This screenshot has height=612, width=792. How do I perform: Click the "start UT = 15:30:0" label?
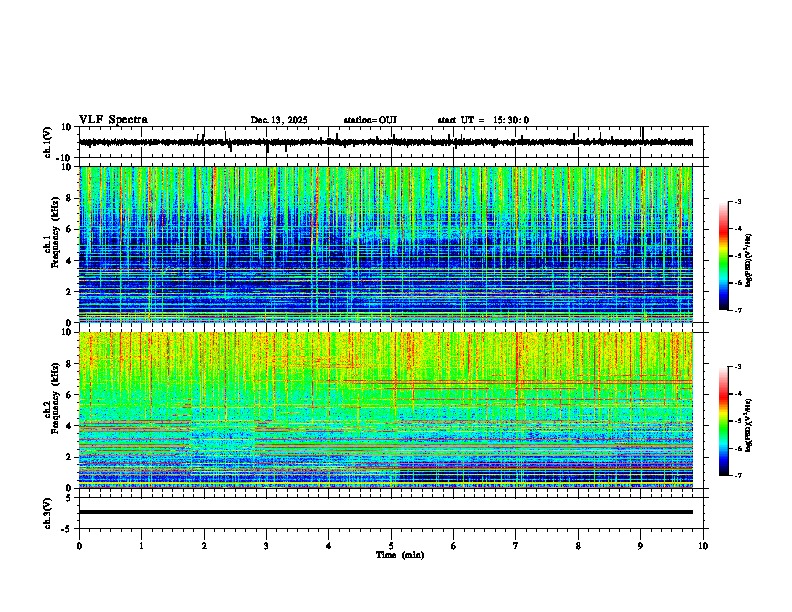point(483,120)
